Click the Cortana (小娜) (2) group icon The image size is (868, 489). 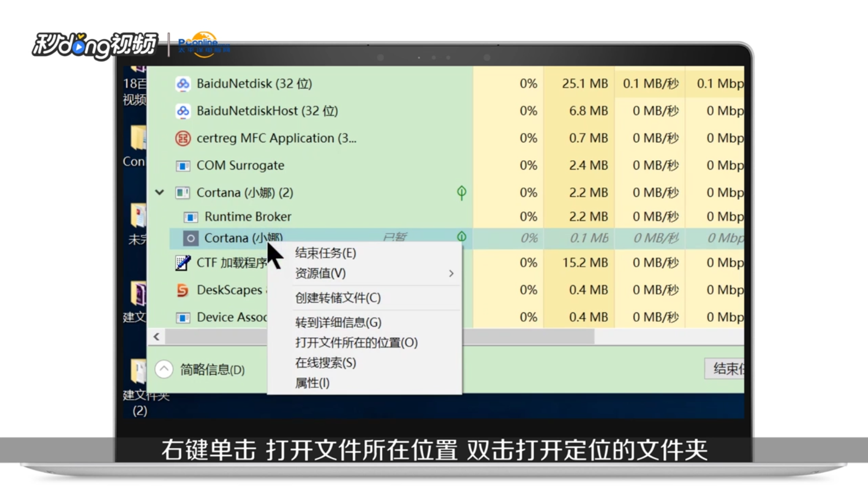182,193
